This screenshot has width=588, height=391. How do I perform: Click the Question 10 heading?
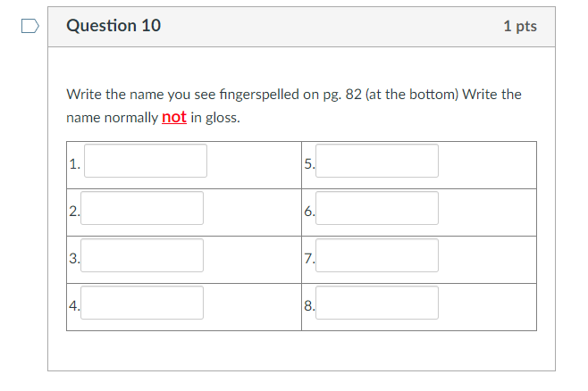[x=113, y=26]
